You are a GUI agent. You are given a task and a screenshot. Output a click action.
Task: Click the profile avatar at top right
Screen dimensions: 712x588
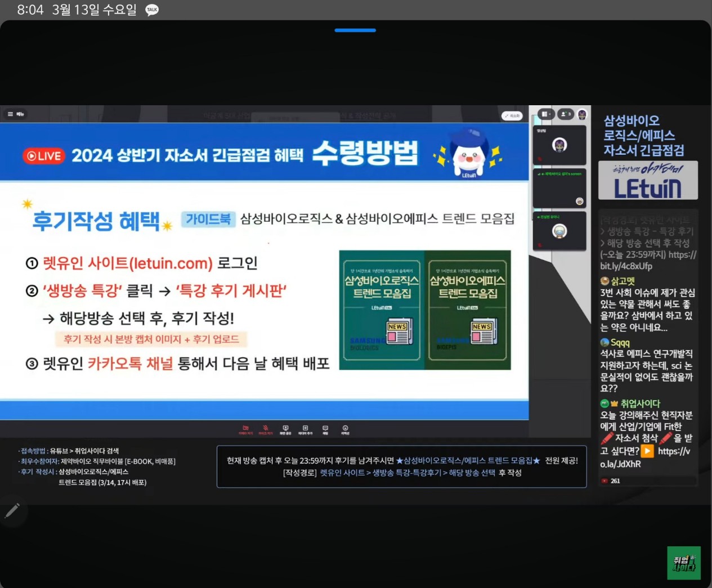pos(582,114)
